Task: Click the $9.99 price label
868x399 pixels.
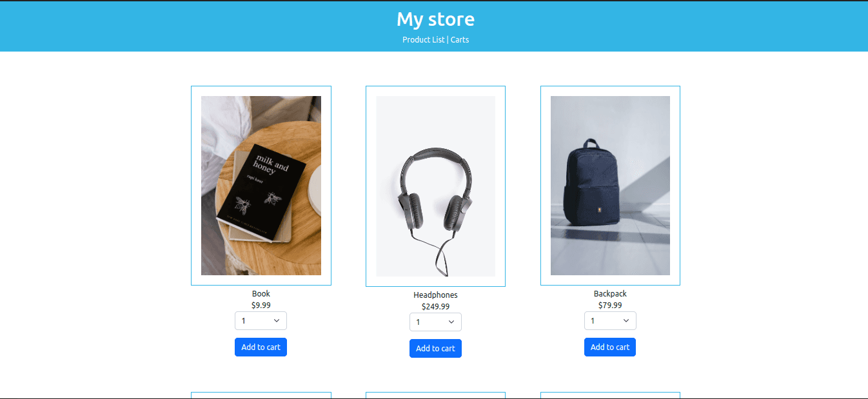Action: point(261,306)
